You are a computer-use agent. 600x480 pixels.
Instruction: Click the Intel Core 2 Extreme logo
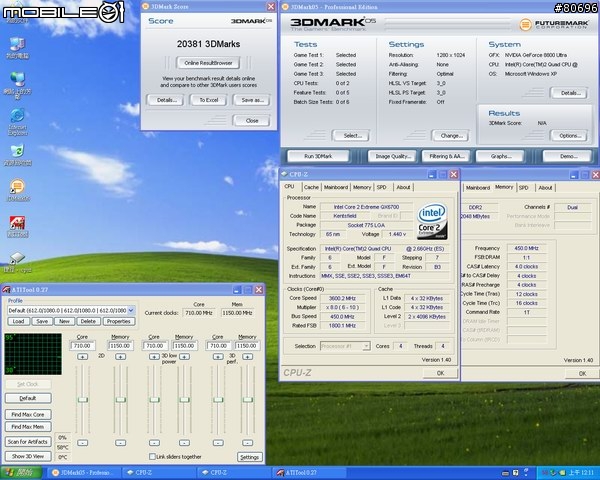(x=432, y=221)
